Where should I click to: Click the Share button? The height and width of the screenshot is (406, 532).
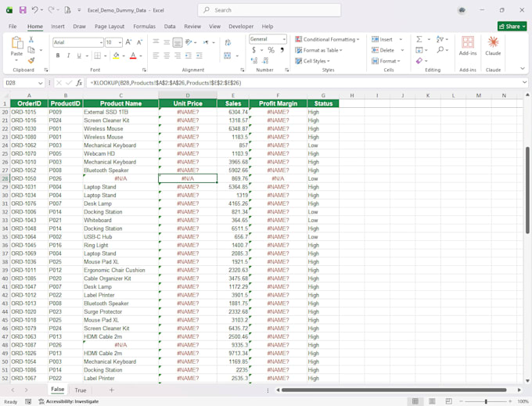[512, 26]
